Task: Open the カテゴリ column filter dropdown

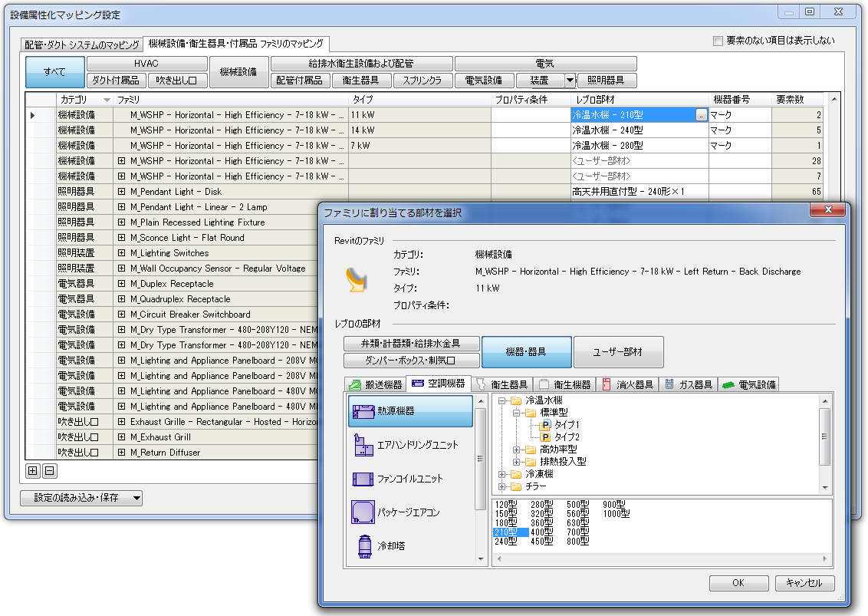Action: coord(107,100)
